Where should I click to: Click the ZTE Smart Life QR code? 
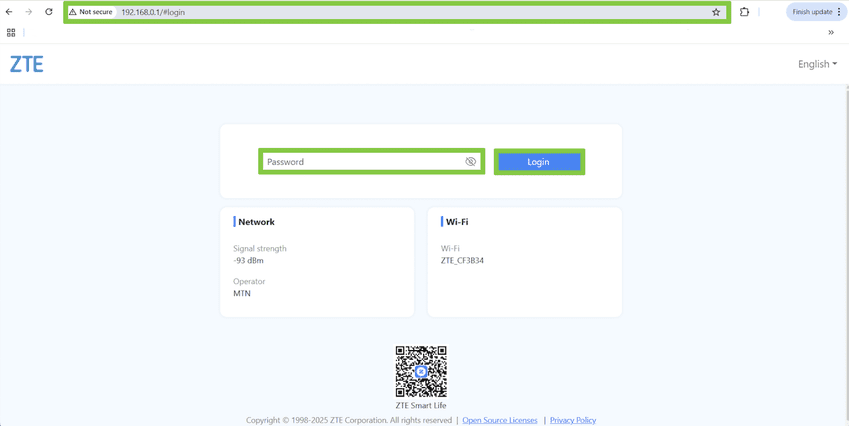(421, 371)
